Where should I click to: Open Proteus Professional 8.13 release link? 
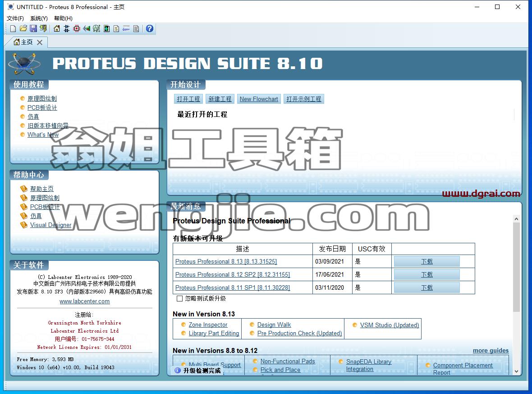click(x=226, y=261)
